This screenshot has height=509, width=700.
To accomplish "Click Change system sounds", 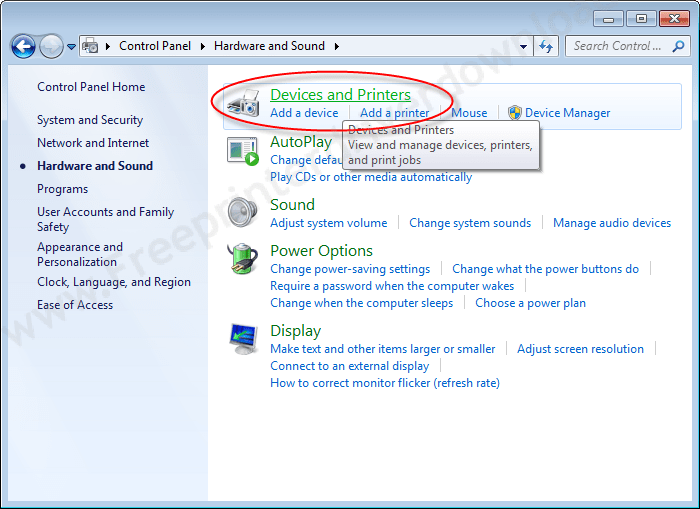I will [470, 223].
